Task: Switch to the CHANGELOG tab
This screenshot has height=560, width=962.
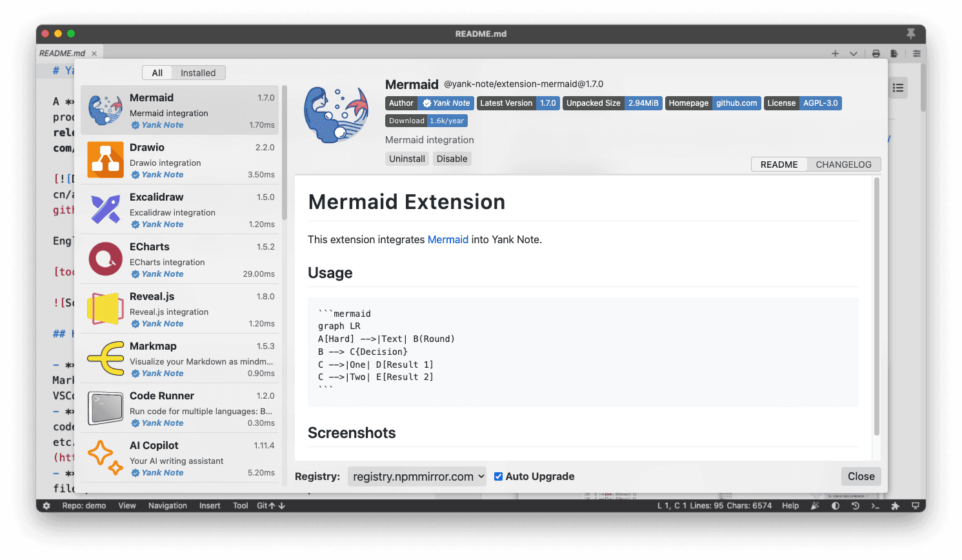Action: [843, 165]
